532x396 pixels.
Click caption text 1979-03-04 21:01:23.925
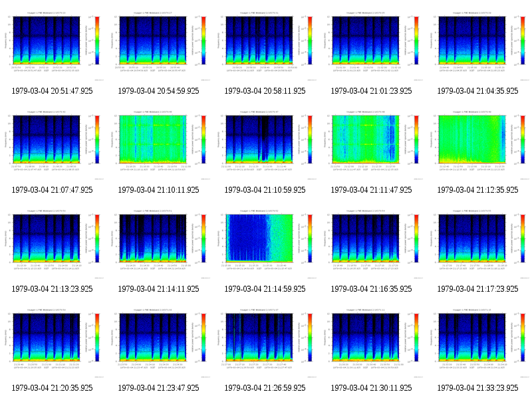click(371, 91)
